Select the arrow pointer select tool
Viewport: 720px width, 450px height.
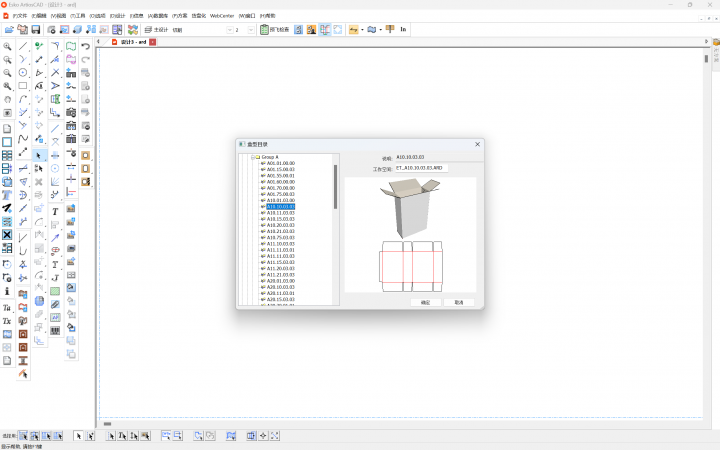point(39,155)
